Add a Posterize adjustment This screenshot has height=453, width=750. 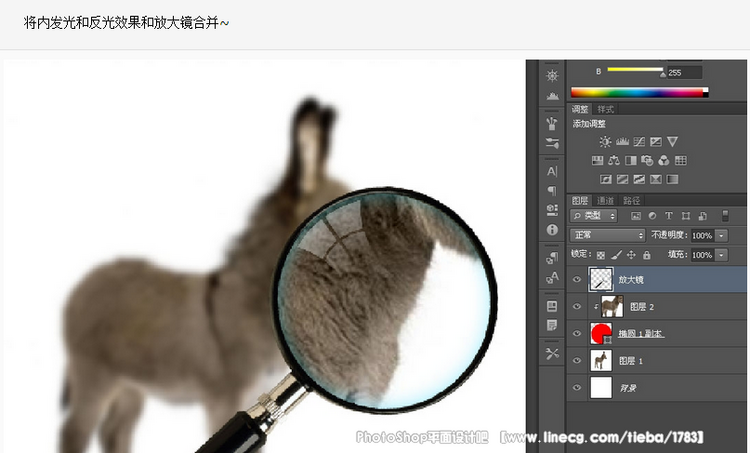(623, 179)
